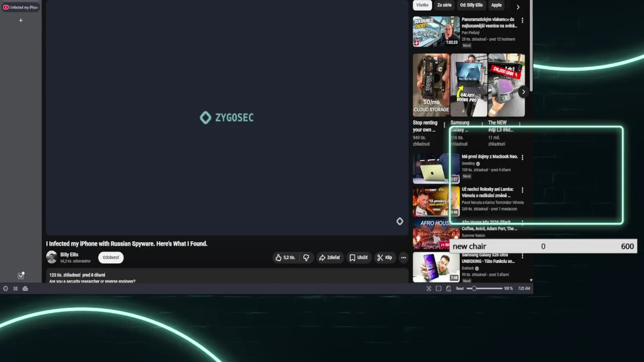
Task: Open more actions menu beside Klip
Action: [x=403, y=257]
